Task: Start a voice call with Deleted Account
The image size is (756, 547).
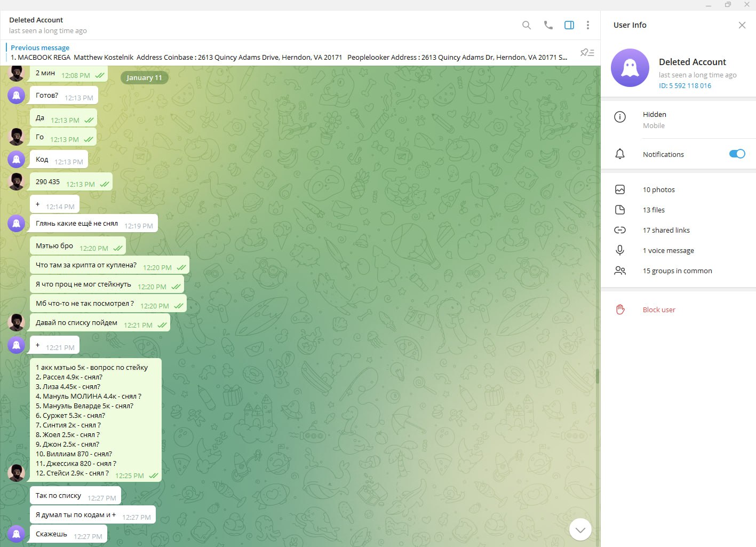Action: (x=548, y=25)
